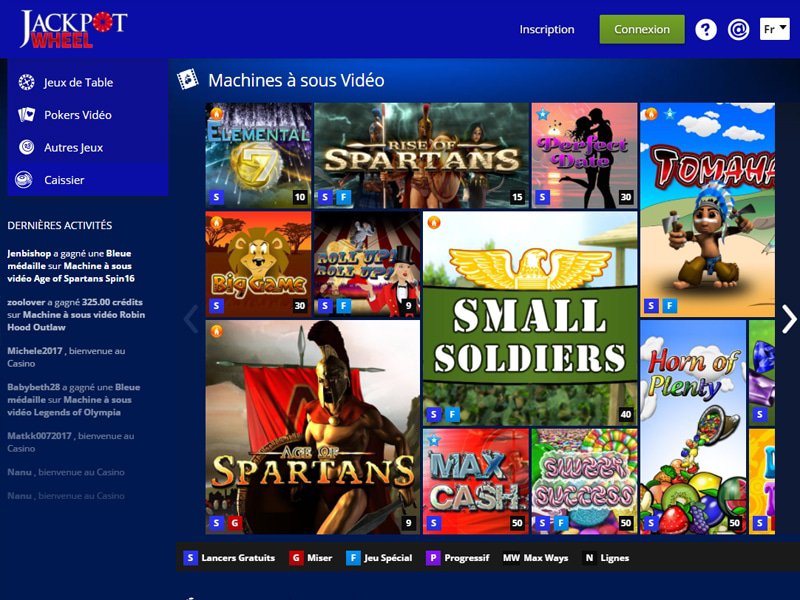
Task: Click the Caissier chips icon
Action: pyautogui.click(x=24, y=180)
